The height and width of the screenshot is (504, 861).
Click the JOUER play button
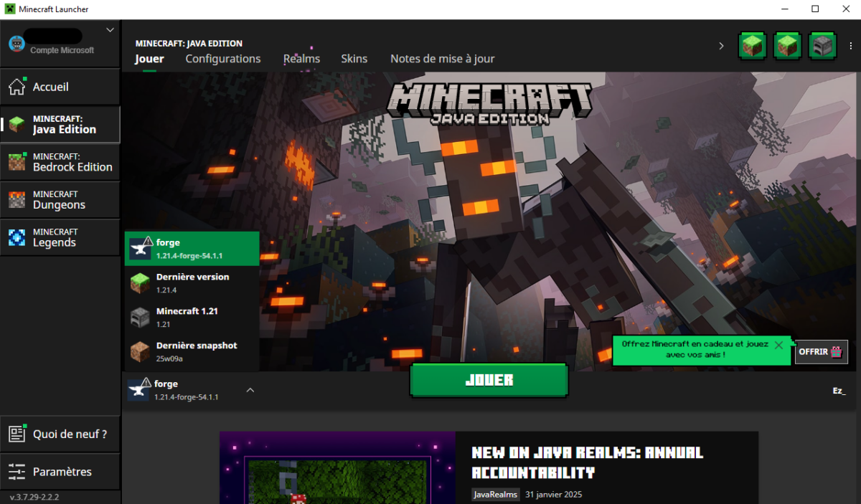489,381
